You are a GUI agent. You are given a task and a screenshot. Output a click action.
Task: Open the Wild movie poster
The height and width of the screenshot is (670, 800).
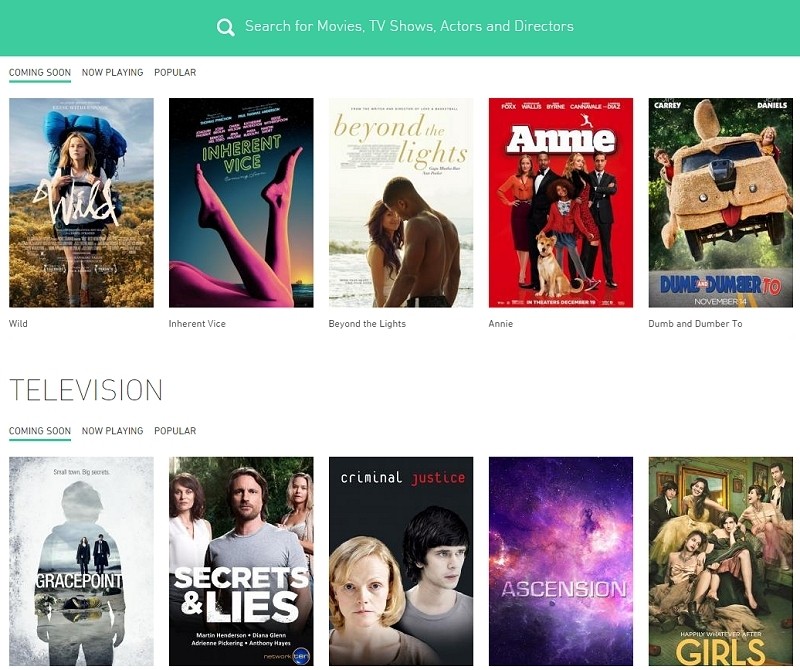click(x=81, y=203)
